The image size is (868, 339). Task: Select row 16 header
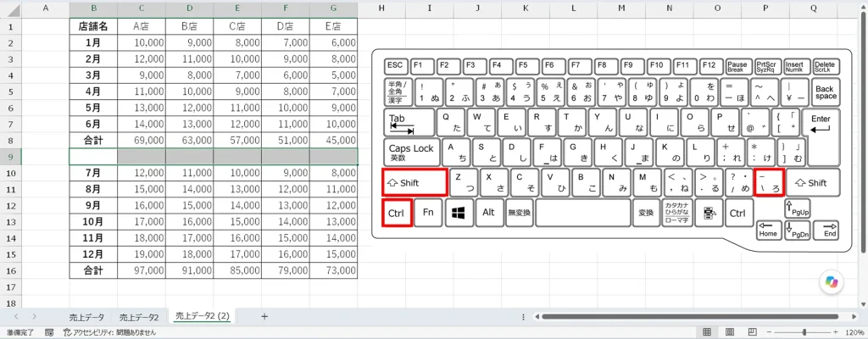[x=10, y=271]
